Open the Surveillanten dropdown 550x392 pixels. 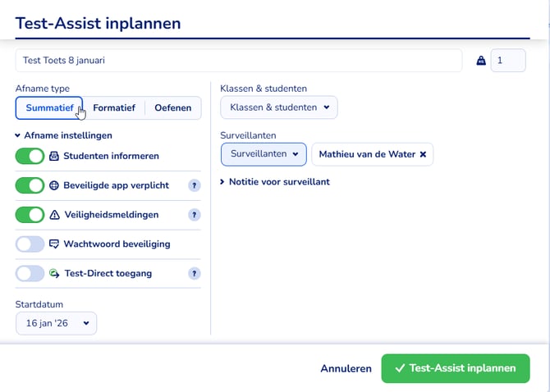click(264, 154)
